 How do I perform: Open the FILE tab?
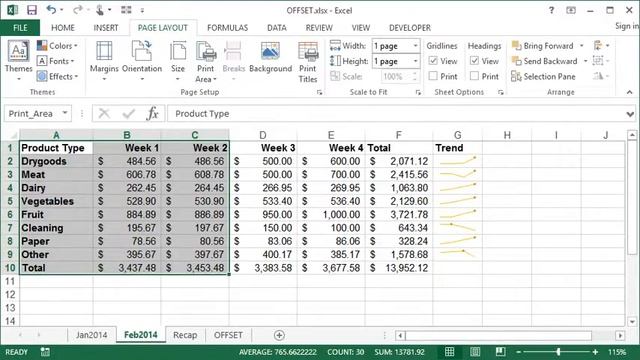(20, 28)
